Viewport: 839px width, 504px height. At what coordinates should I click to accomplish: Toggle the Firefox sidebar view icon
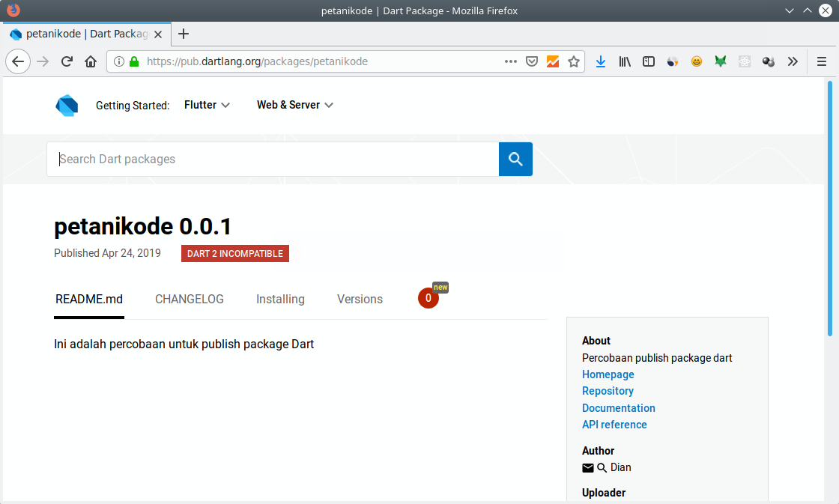coord(649,61)
